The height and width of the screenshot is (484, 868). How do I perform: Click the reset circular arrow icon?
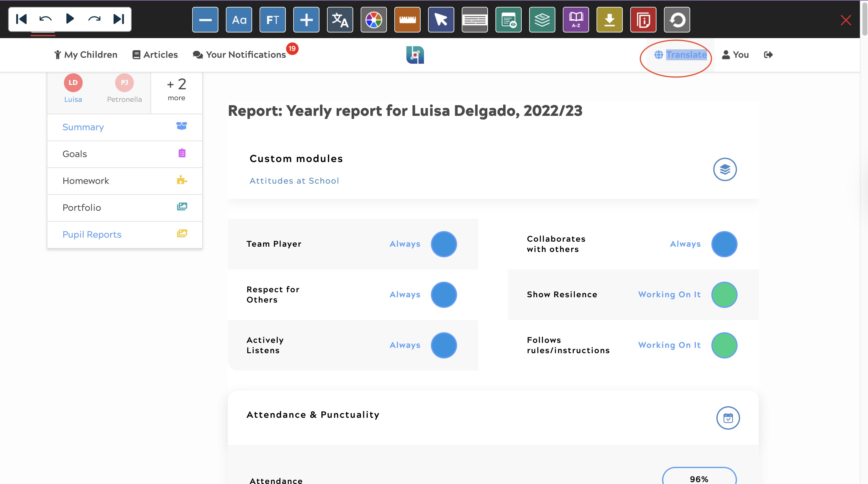point(677,20)
